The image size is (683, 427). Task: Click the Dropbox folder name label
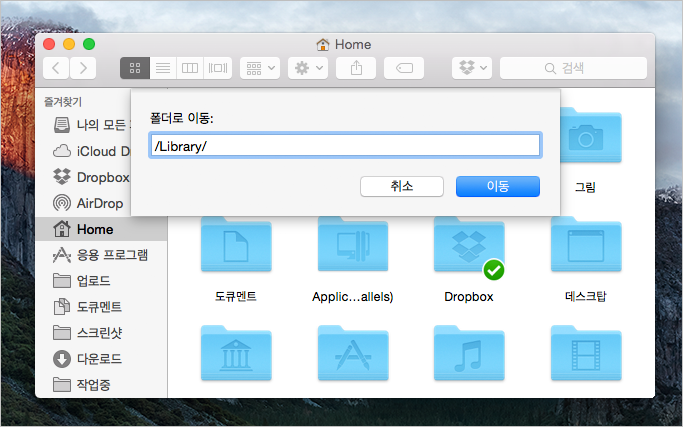tap(469, 297)
